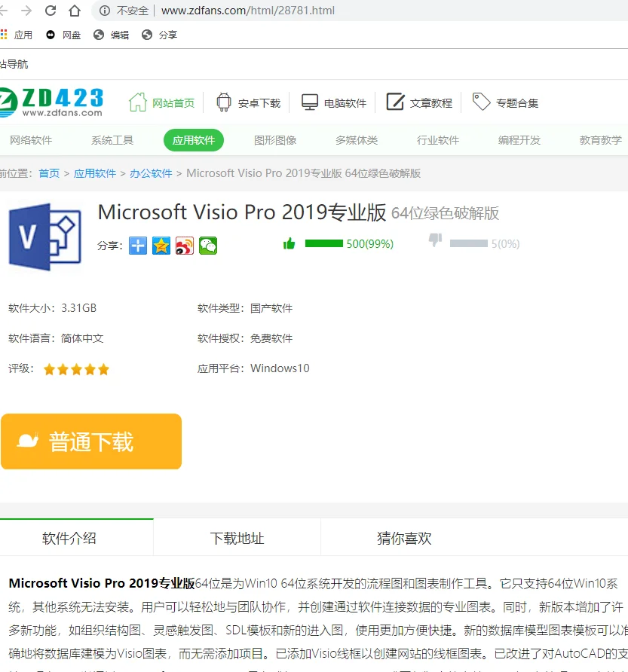
Task: Select 教育教学 category
Action: click(x=601, y=140)
